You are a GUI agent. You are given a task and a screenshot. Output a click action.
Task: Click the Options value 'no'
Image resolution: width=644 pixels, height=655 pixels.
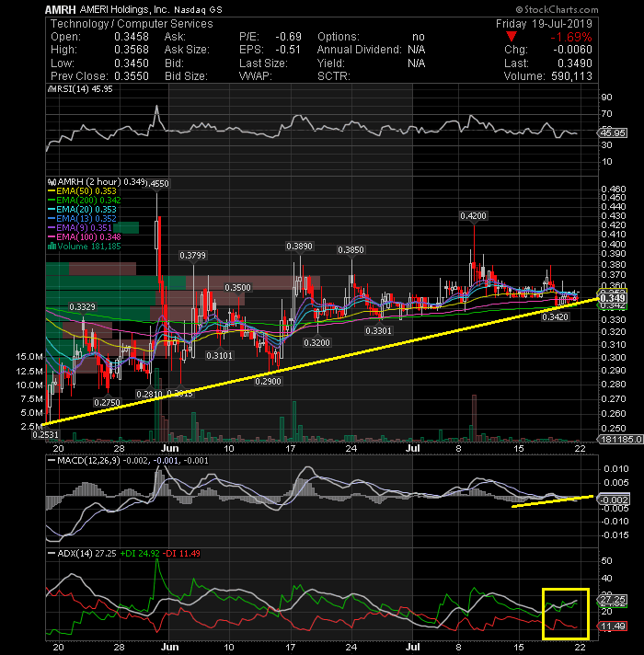(418, 37)
